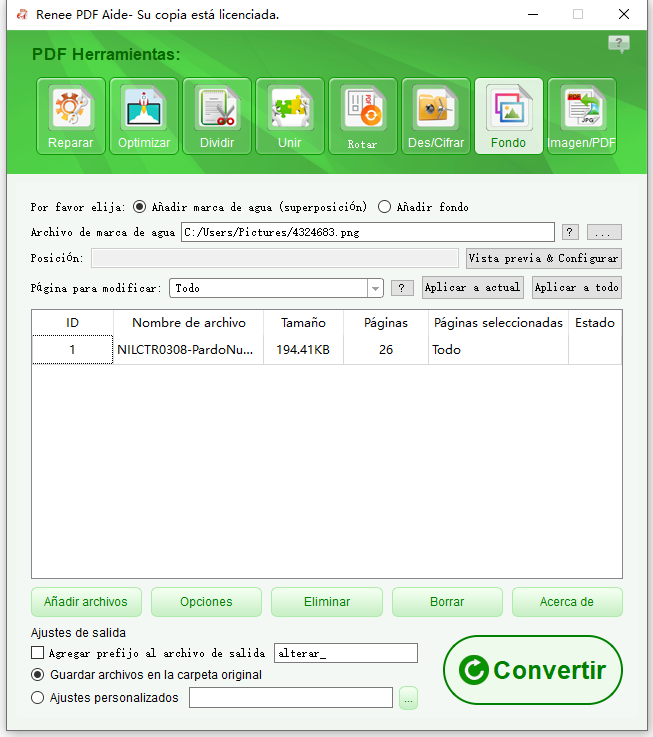Expand the Página para modificar dropdown

click(375, 288)
